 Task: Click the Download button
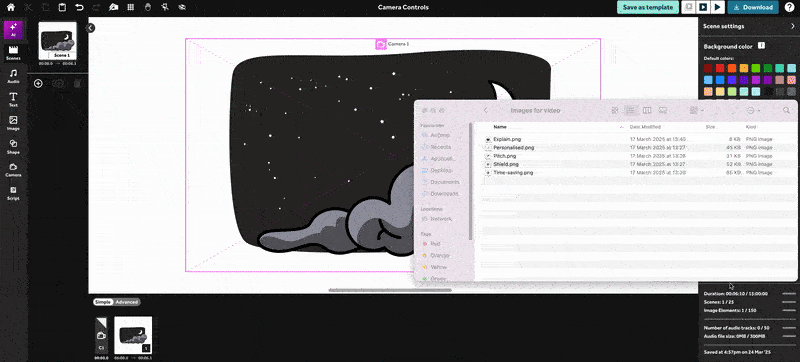coord(753,7)
